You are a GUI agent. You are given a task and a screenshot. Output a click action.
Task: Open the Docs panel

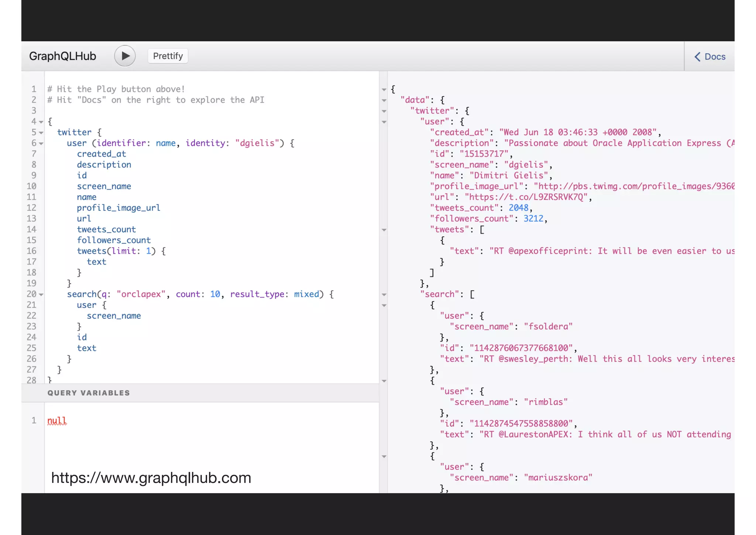tap(710, 57)
